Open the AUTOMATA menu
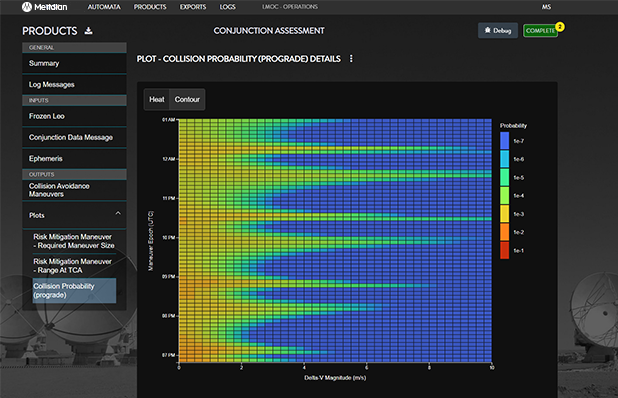The image size is (618, 398). pyautogui.click(x=104, y=7)
